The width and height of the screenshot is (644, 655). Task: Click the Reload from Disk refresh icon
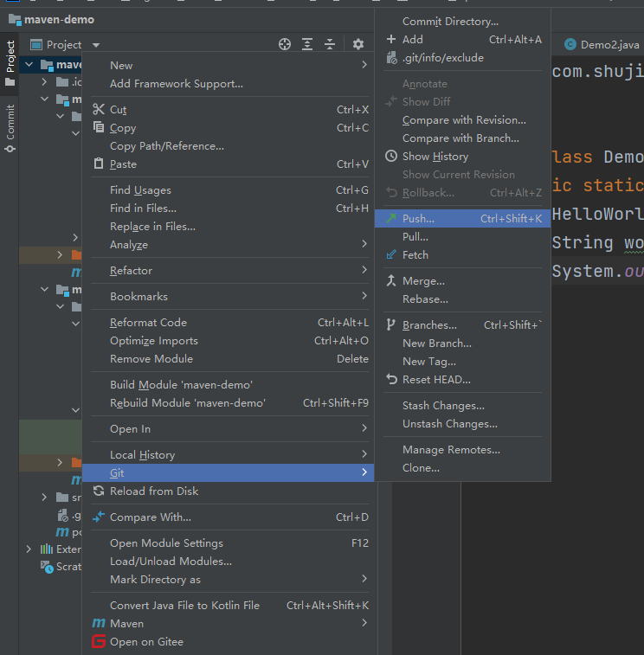pos(99,491)
